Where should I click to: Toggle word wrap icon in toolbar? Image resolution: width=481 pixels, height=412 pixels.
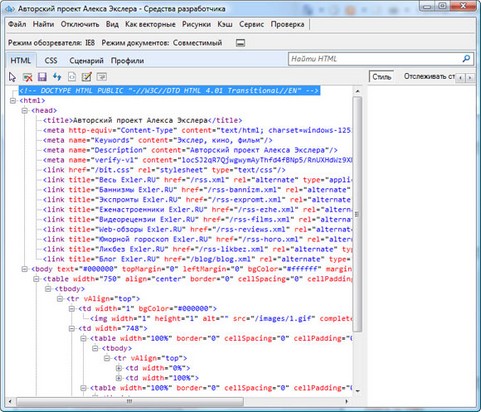(102, 77)
